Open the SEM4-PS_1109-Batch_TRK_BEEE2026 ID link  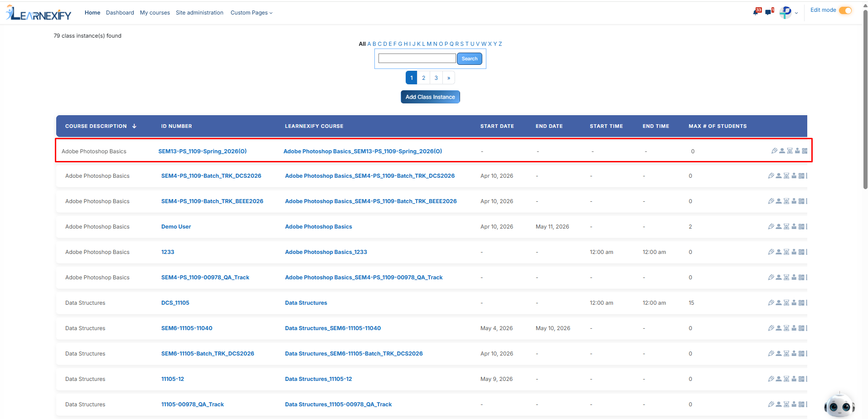coord(212,201)
